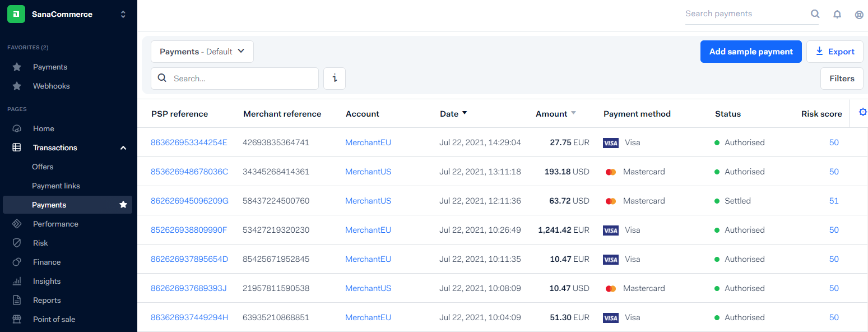Collapse the Transactions menu section
This screenshot has height=332, width=868.
point(123,147)
